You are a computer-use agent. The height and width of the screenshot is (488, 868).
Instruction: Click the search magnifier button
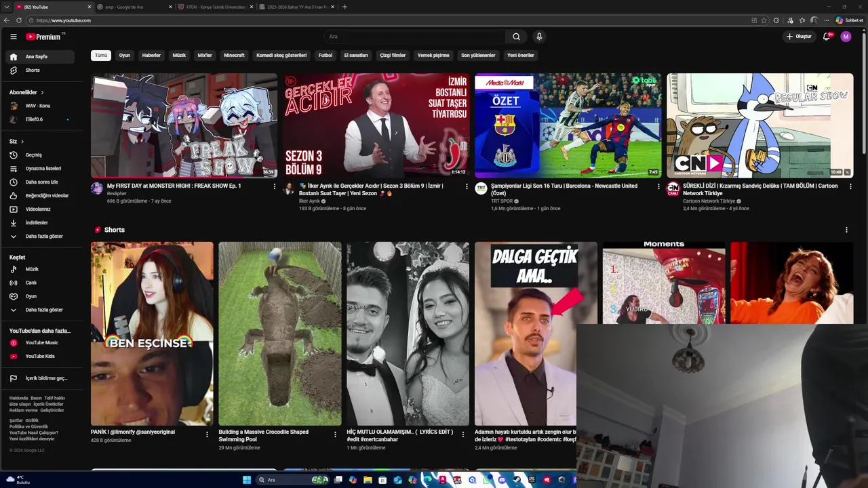(x=517, y=37)
